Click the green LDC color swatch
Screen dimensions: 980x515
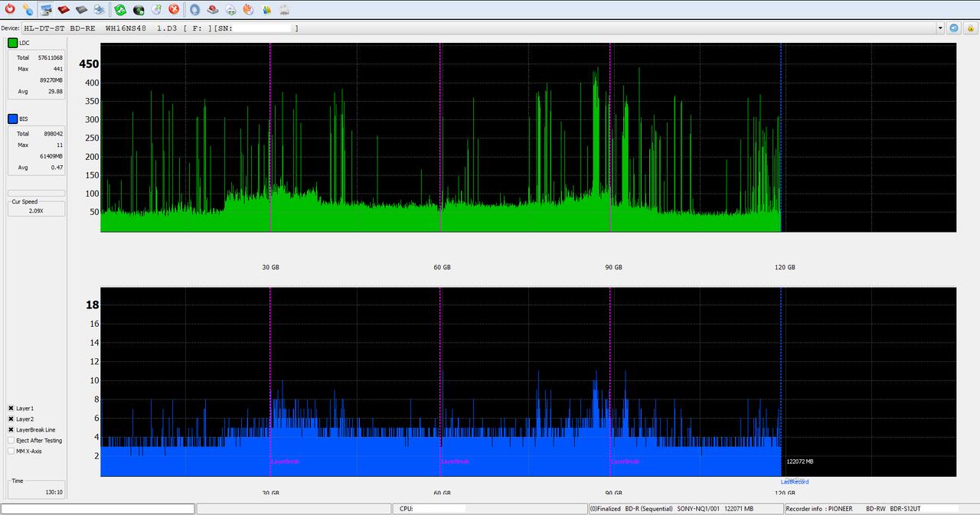[x=13, y=43]
